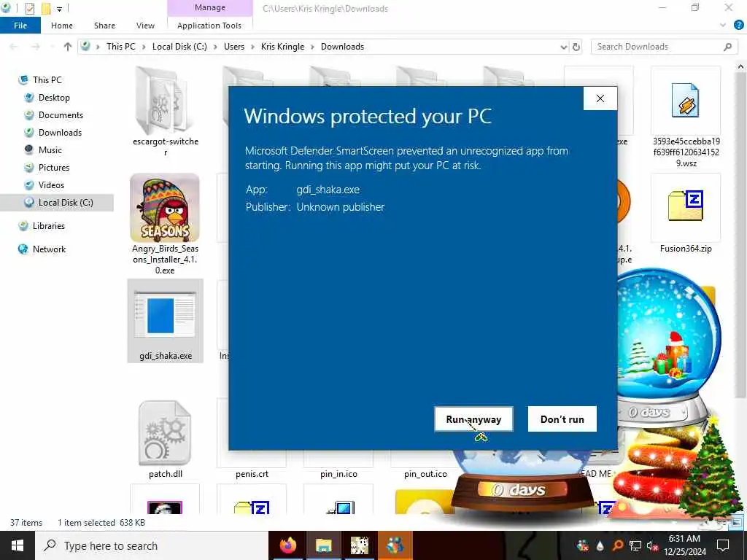
Task: Select the Fusion364.zip file icon
Action: click(686, 206)
